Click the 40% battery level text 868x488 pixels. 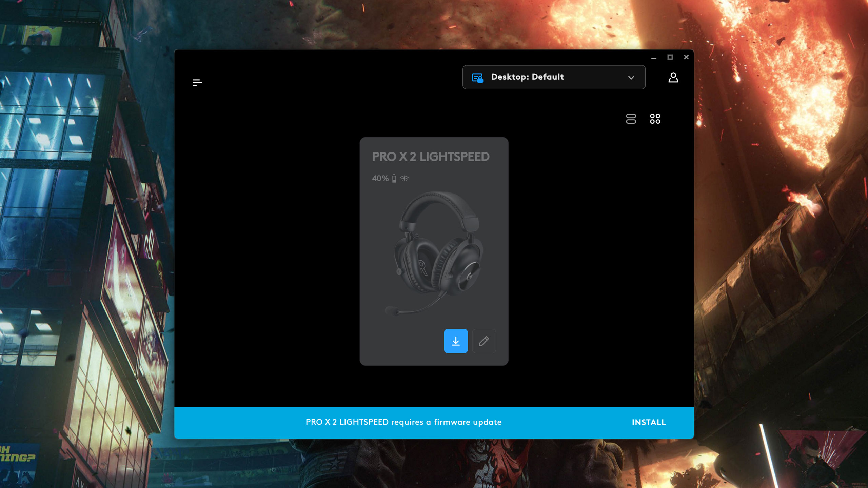pos(380,178)
